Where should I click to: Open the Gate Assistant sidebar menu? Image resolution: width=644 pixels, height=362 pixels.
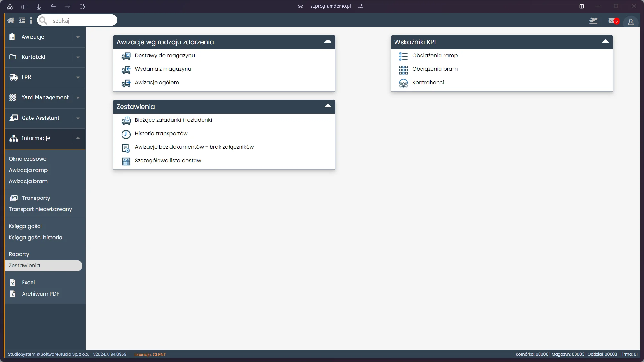45,118
